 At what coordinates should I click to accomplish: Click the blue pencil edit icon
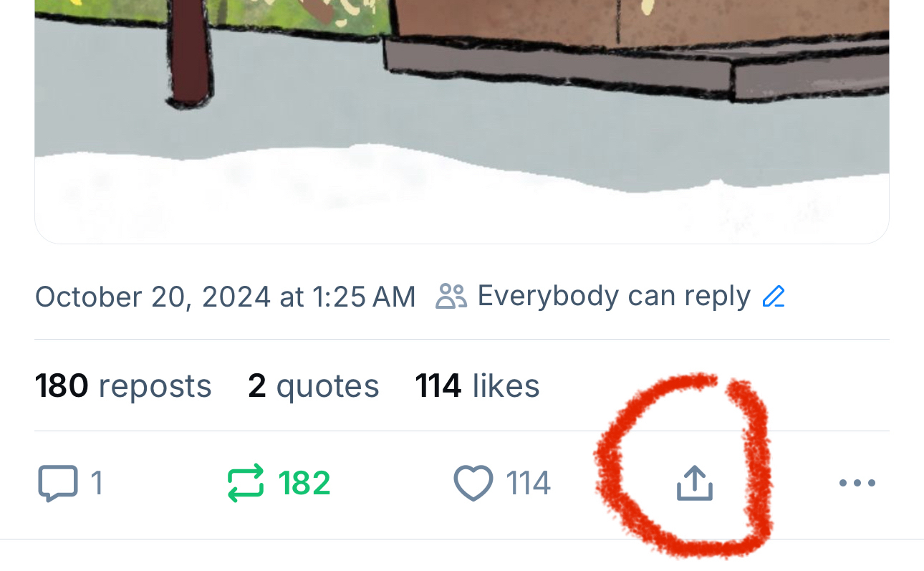coord(774,296)
